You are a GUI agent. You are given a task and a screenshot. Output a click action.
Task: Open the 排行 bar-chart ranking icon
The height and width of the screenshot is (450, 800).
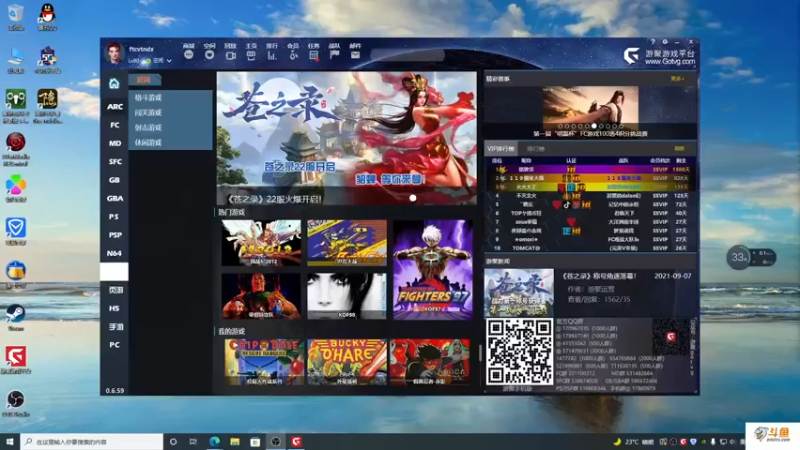[x=272, y=55]
